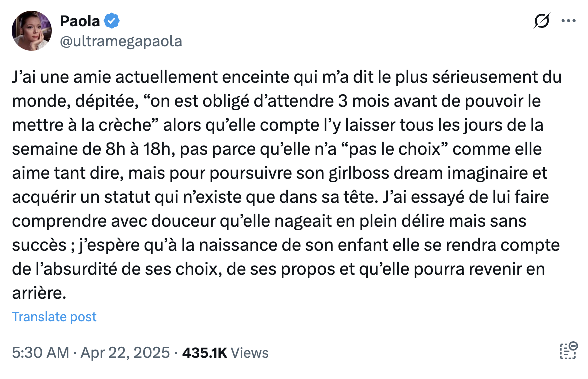The width and height of the screenshot is (588, 379).
Task: Click the blue verified badge beside Paola
Action: [x=112, y=21]
